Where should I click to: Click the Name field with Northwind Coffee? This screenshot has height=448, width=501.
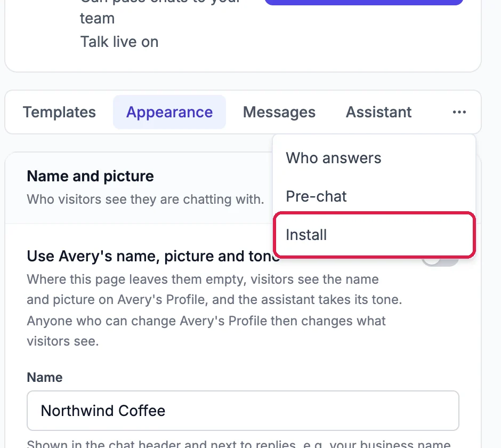[243, 411]
